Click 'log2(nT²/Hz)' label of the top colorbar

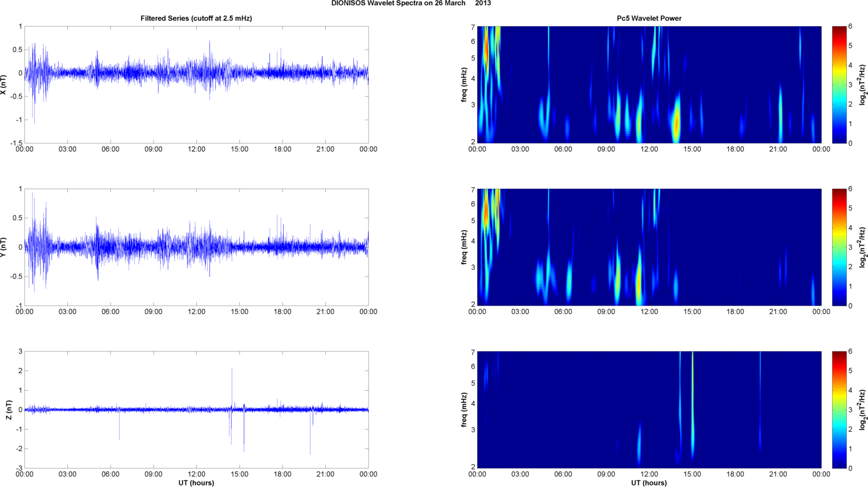tap(863, 84)
